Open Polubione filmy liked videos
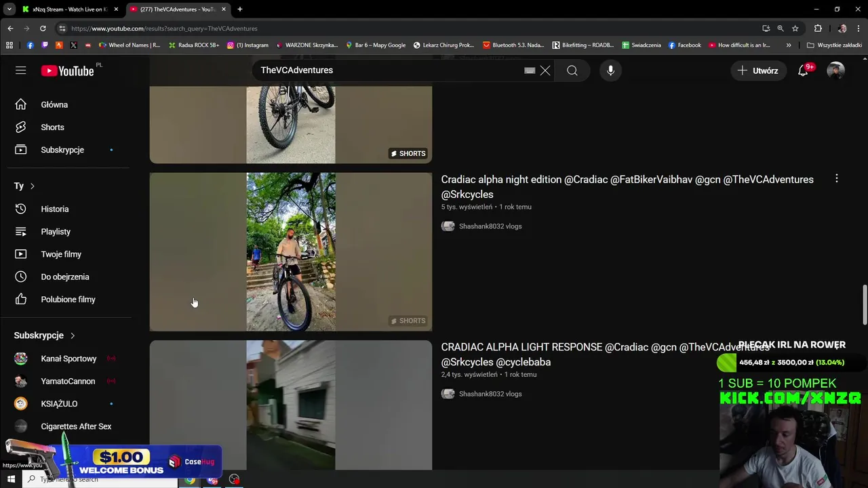 tap(68, 300)
